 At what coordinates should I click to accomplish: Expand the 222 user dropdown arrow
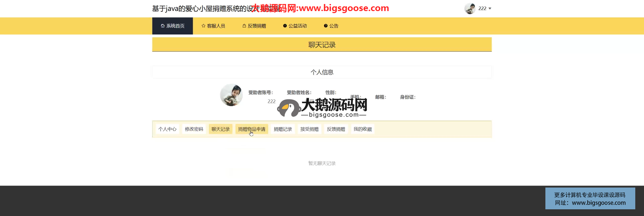tap(490, 9)
